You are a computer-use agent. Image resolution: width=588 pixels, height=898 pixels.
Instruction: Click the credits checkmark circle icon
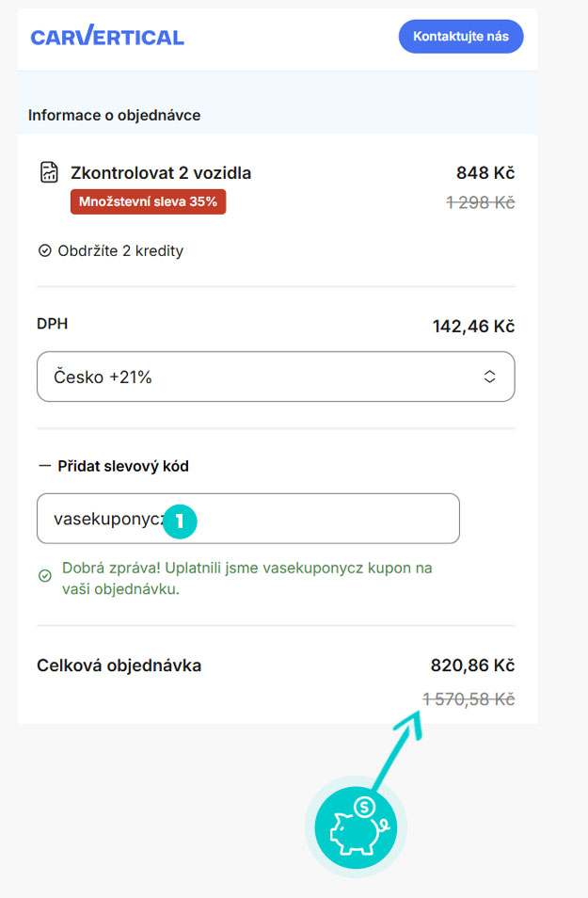click(44, 251)
